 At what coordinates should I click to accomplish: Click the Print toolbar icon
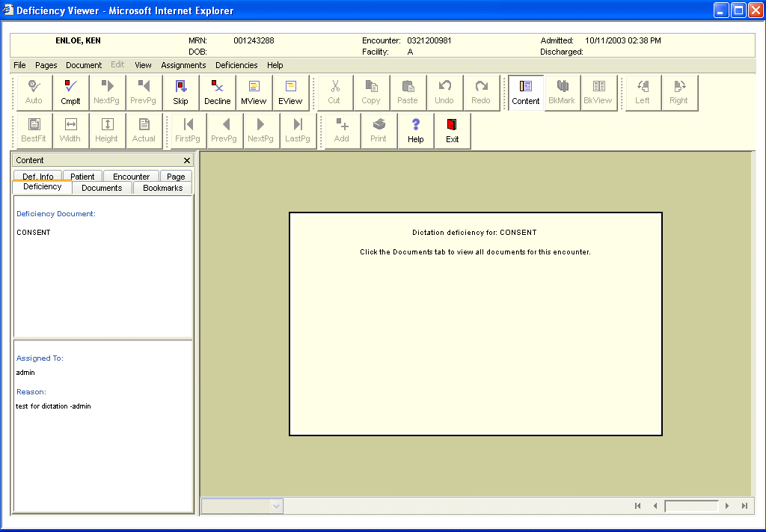pyautogui.click(x=379, y=131)
